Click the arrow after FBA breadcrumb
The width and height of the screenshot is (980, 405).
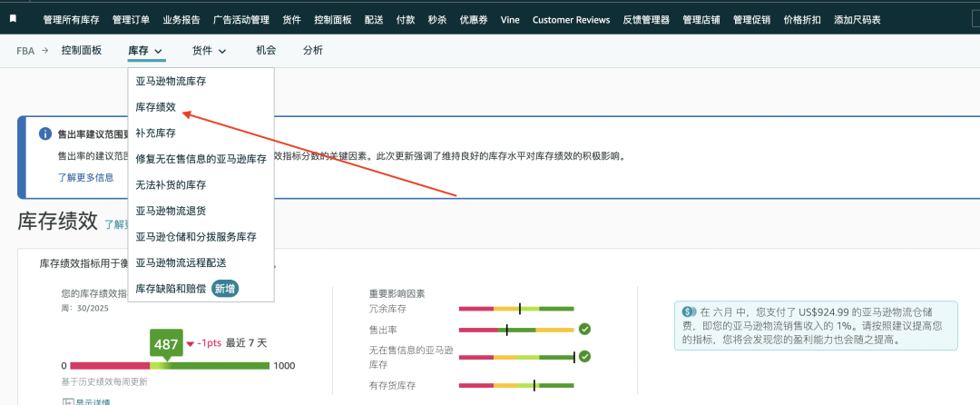pos(45,51)
